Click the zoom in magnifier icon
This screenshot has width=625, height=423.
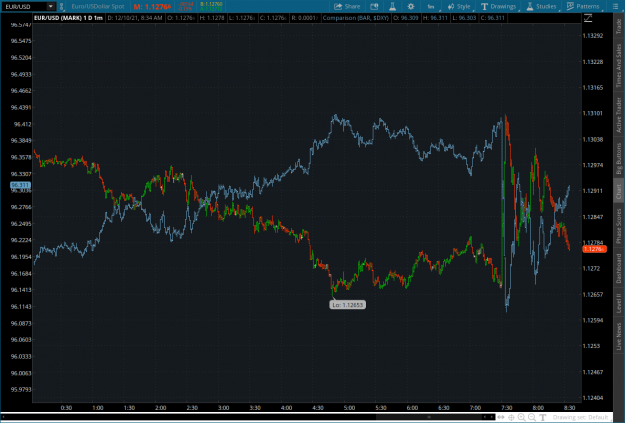[x=521, y=417]
